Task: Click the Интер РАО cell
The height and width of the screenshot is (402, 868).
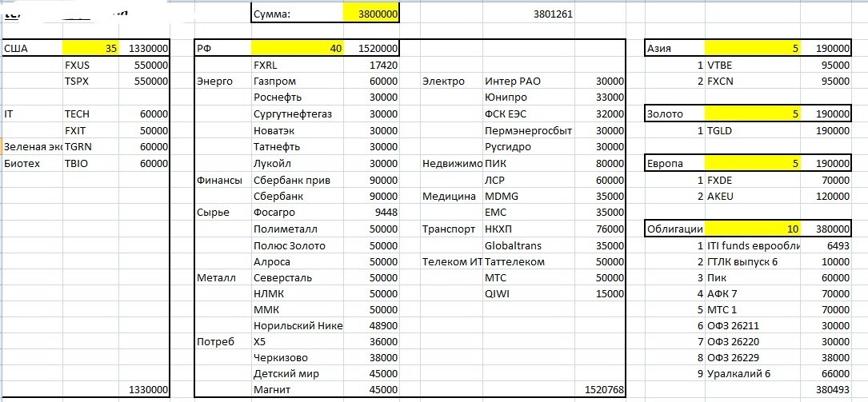Action: coord(529,82)
